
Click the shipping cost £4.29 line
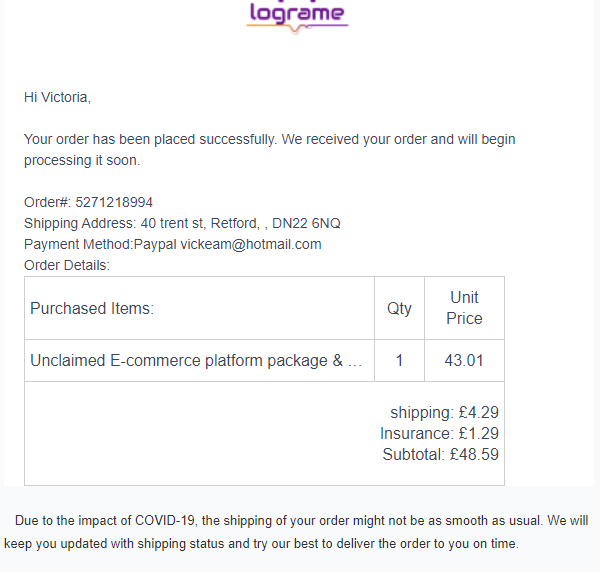444,411
